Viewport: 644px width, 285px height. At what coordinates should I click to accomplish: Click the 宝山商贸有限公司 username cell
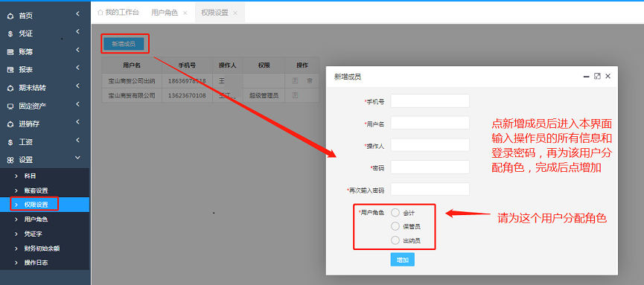pos(132,95)
